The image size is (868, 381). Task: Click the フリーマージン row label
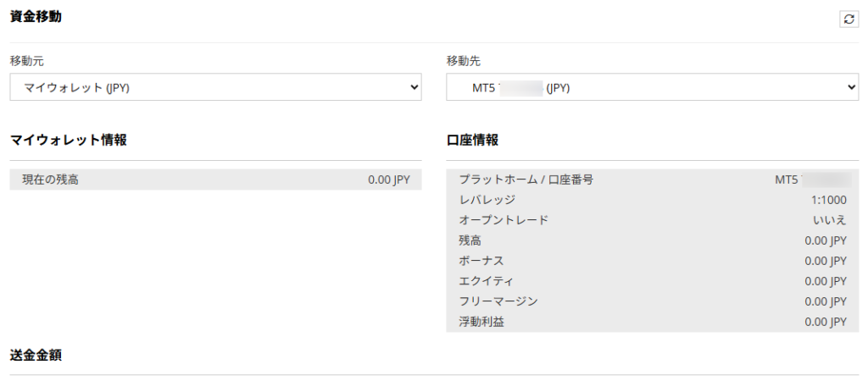tap(498, 301)
